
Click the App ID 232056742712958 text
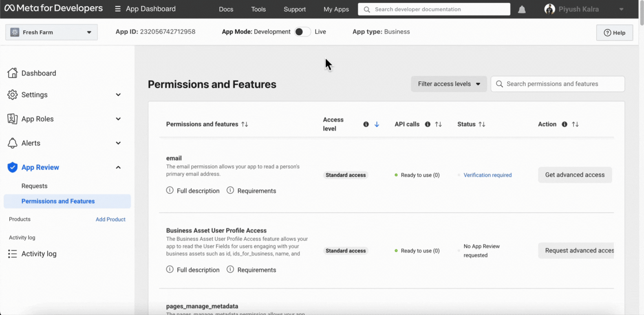(155, 32)
